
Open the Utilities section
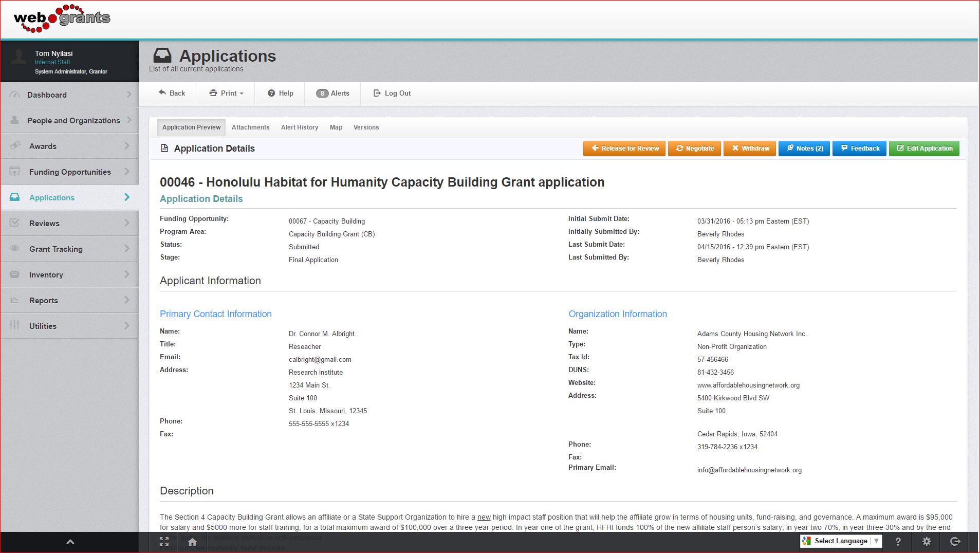click(43, 325)
